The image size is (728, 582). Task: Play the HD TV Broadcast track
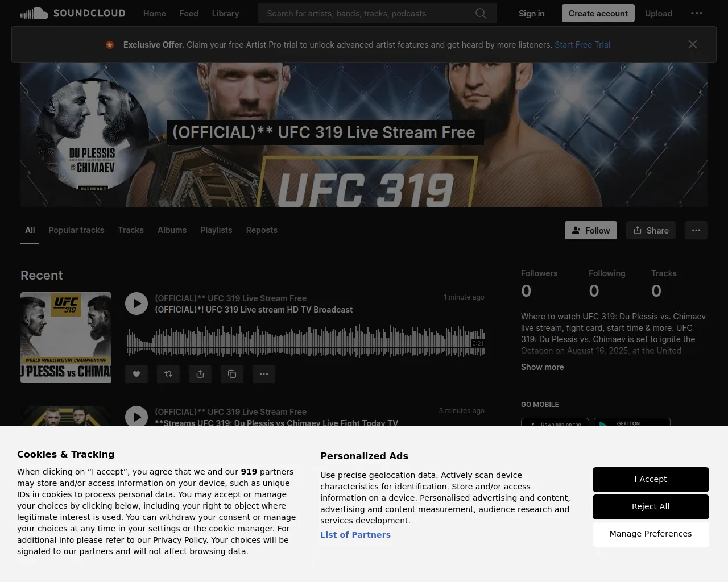[136, 304]
